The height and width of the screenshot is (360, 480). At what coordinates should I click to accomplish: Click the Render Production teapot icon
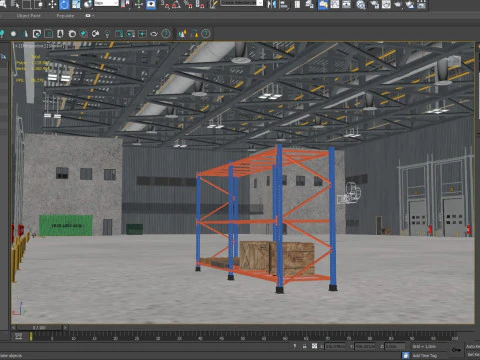pyautogui.click(x=398, y=4)
